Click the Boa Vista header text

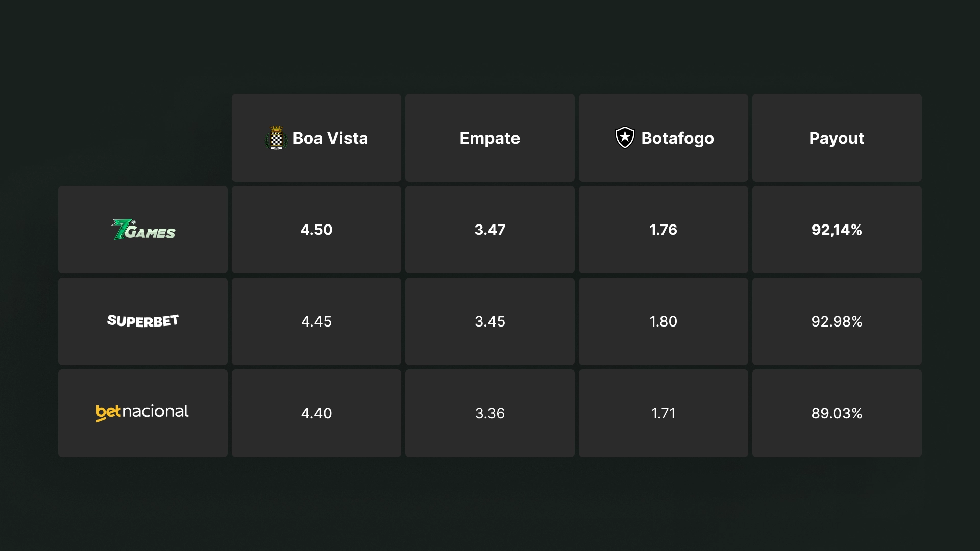330,138
